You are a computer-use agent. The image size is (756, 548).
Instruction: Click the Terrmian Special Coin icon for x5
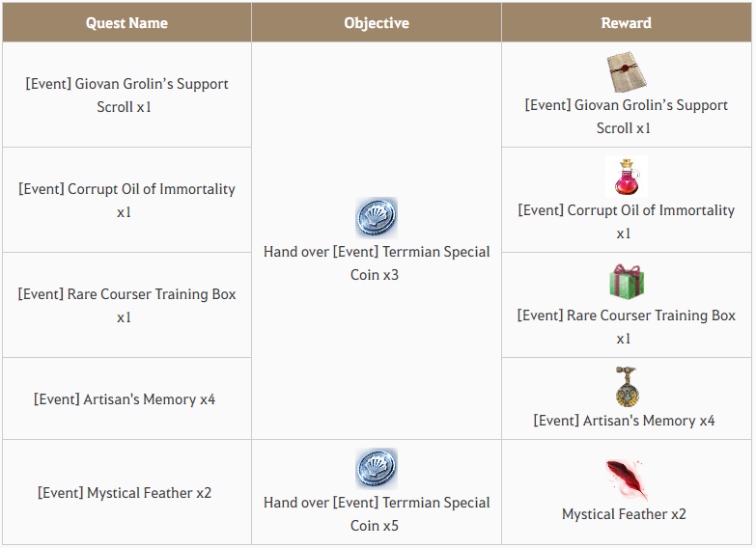point(377,469)
